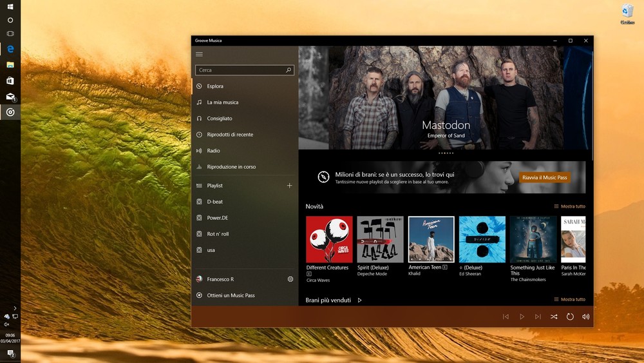The height and width of the screenshot is (363, 644).
Task: Click The Chainsmokers artist name
Action: [528, 280]
